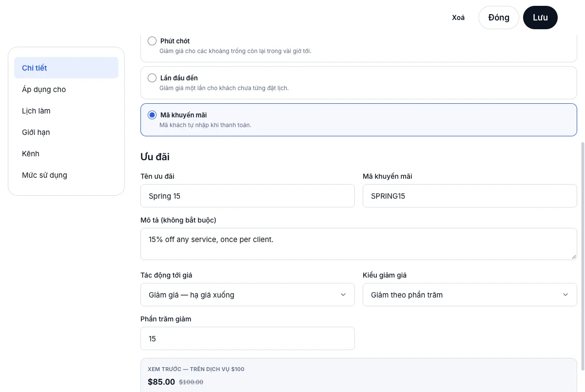Screen dimensions: 585x392
Task: Open the Lịch làm section
Action: point(66,111)
